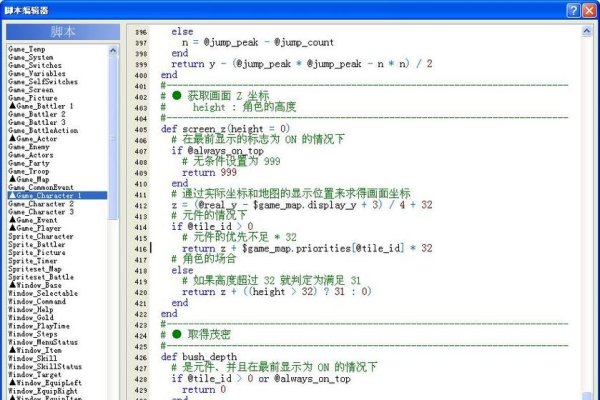The height and width of the screenshot is (400, 600).
Task: Select Sprite_Picture script
Action: point(37,252)
